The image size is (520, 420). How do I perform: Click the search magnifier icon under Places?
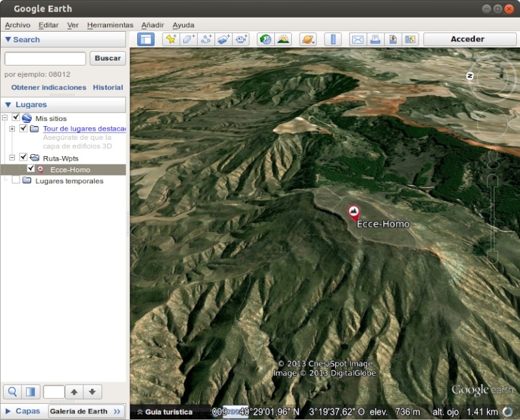click(x=12, y=392)
